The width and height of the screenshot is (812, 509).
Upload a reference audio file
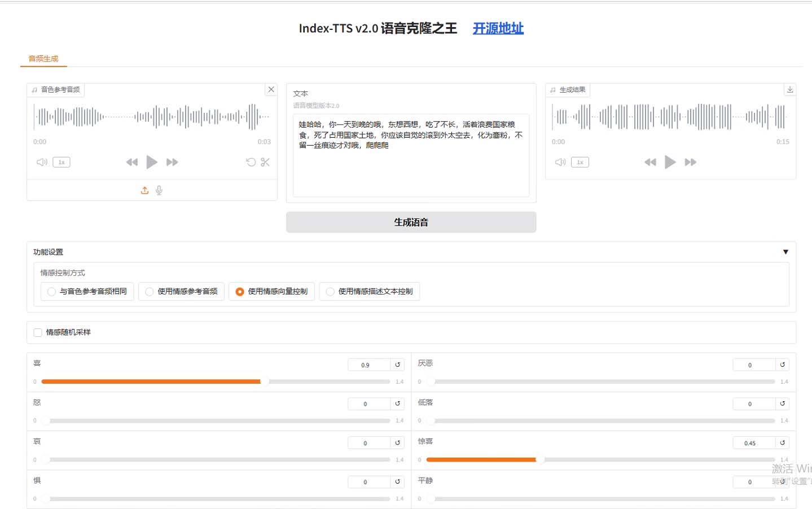[144, 191]
